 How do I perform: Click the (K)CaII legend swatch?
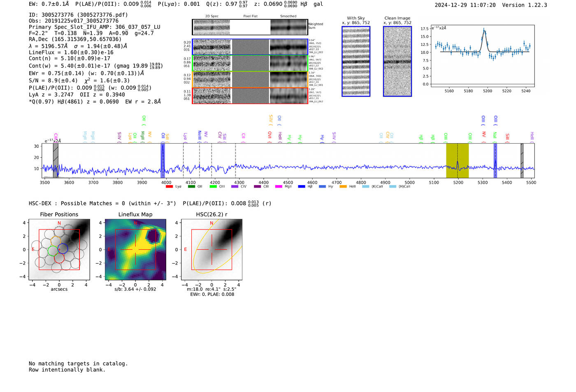[366, 187]
